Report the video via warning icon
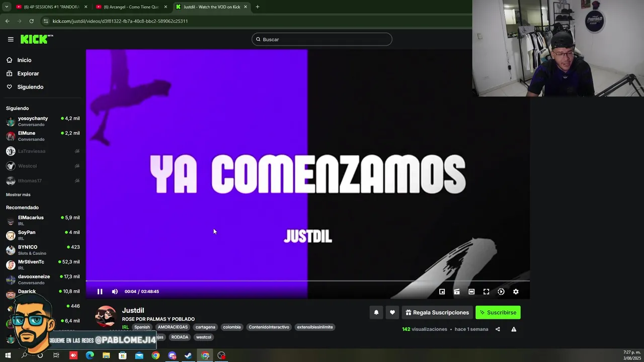 click(x=514, y=329)
